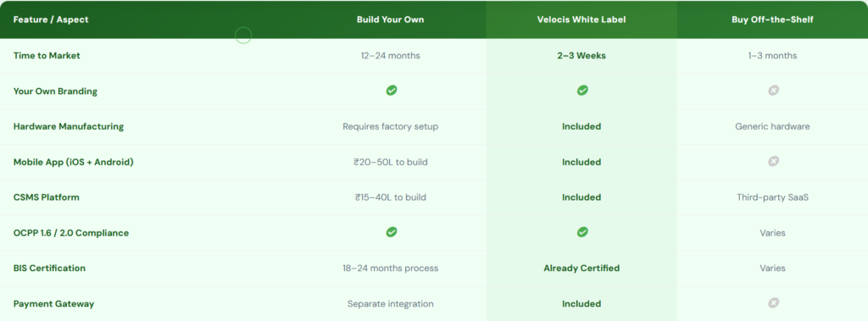Click Requires factory setup cell
The height and width of the screenshot is (321, 868).
pos(390,126)
